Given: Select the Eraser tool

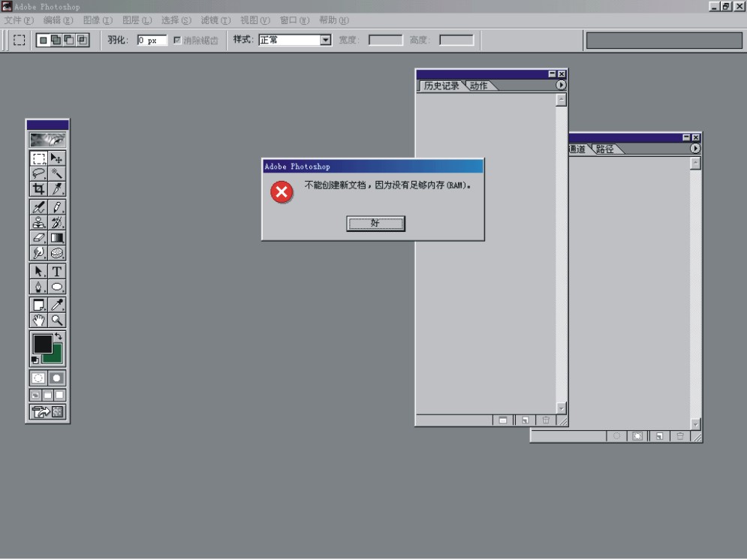Looking at the screenshot, I should (x=38, y=238).
